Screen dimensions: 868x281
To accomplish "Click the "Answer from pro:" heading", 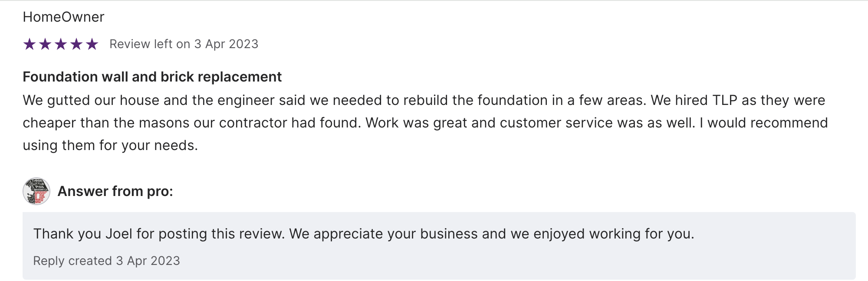I will coord(115,191).
